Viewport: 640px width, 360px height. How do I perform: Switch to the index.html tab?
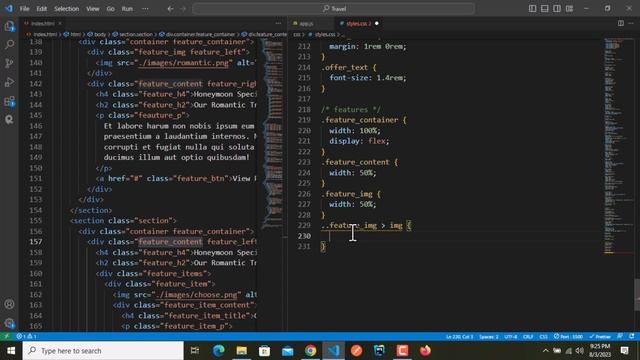(42, 23)
